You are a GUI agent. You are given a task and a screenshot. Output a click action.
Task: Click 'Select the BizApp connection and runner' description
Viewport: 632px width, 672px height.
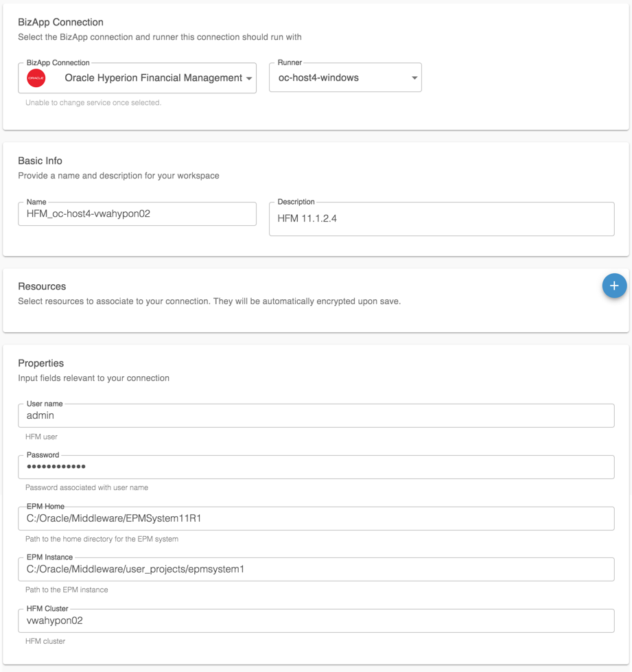click(x=159, y=37)
